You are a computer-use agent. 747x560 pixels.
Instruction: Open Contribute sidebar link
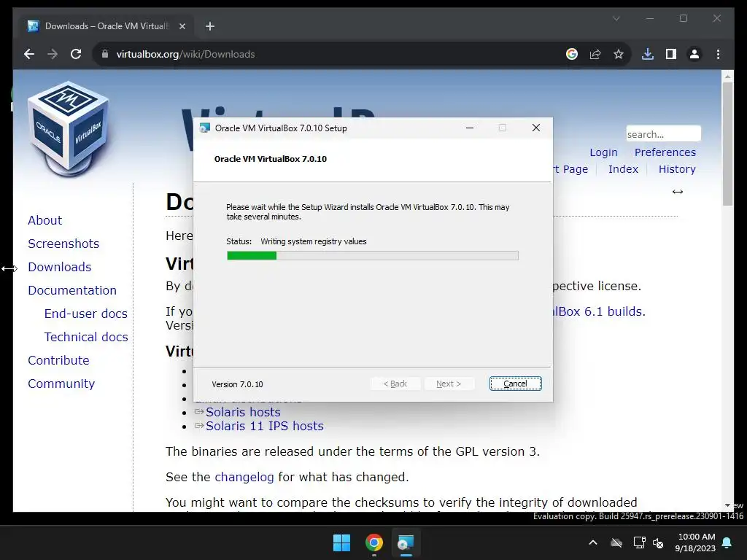pyautogui.click(x=58, y=360)
